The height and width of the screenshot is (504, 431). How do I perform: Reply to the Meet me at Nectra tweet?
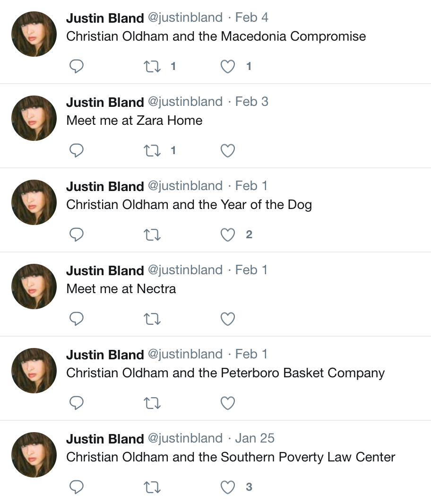point(77,319)
